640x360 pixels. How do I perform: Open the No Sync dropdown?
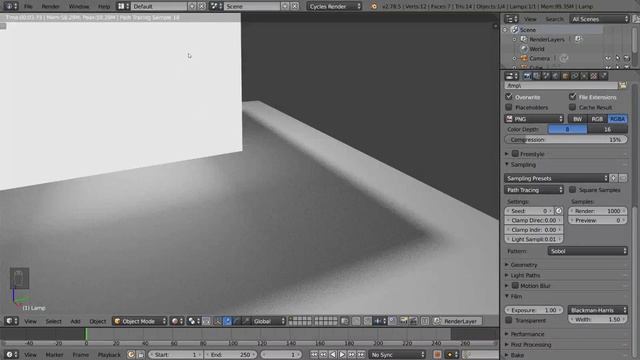tap(397, 355)
